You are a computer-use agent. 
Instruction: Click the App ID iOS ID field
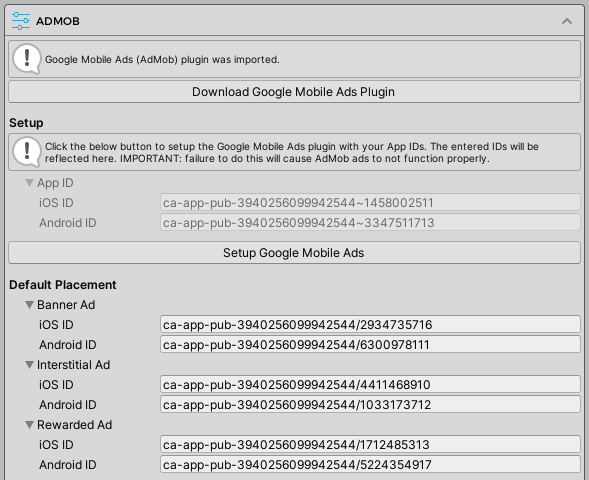(x=370, y=203)
